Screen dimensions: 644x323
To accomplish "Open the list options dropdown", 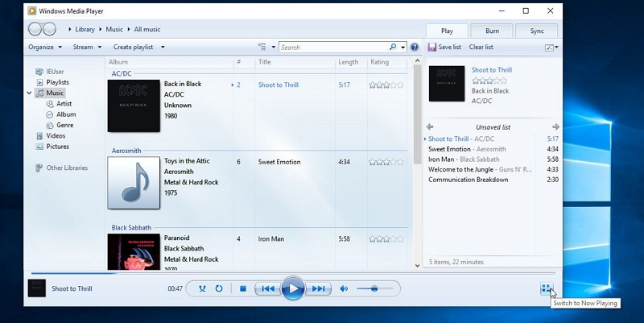I will click(x=551, y=48).
